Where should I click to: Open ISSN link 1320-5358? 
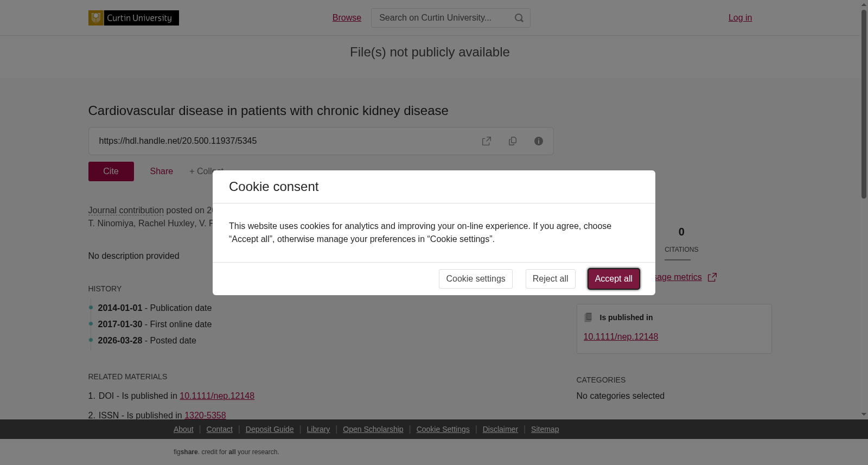point(205,416)
